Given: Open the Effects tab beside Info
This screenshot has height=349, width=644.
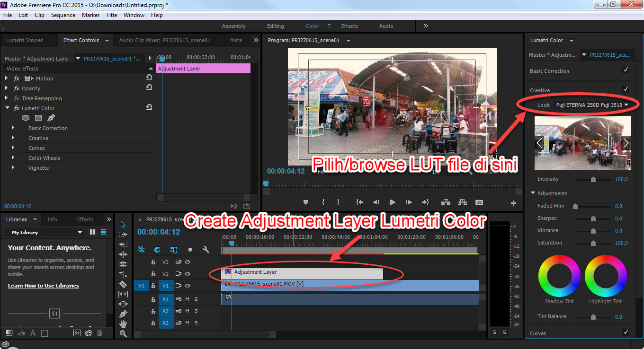Looking at the screenshot, I should [x=85, y=219].
